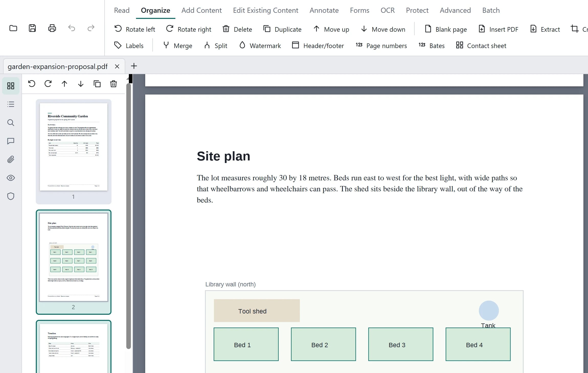Create a Contact sheet
The width and height of the screenshot is (588, 373).
[481, 45]
